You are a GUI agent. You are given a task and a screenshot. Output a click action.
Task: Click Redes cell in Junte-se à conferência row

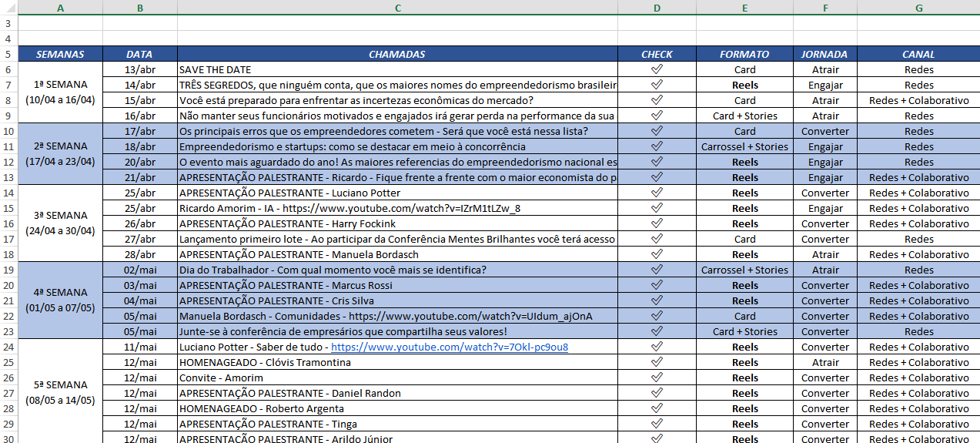coord(918,331)
